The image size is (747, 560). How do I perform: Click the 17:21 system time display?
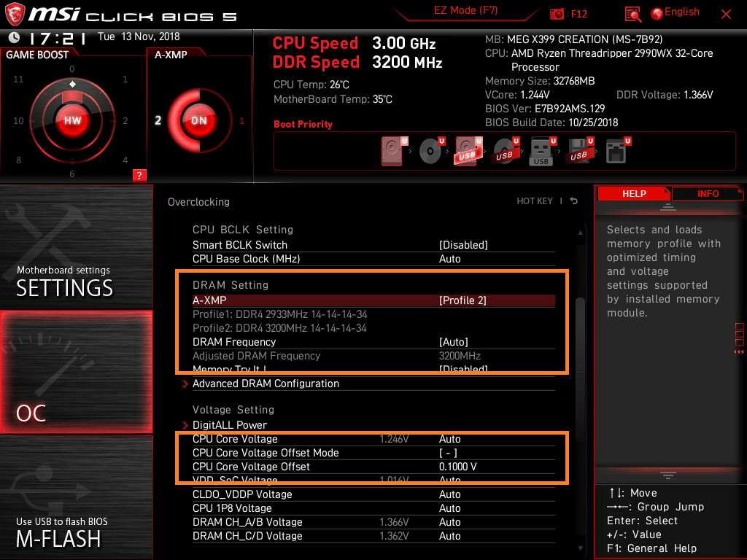(57, 38)
